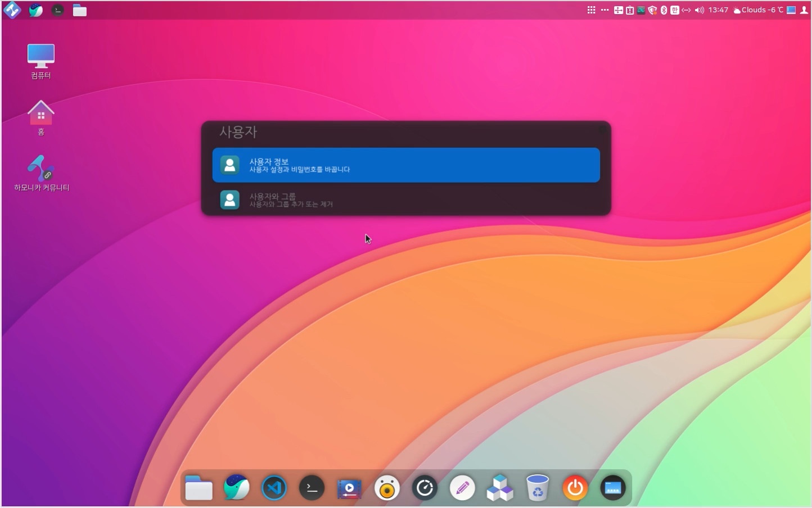Open the trash bin in the dock
The width and height of the screenshot is (812, 508).
[538, 488]
